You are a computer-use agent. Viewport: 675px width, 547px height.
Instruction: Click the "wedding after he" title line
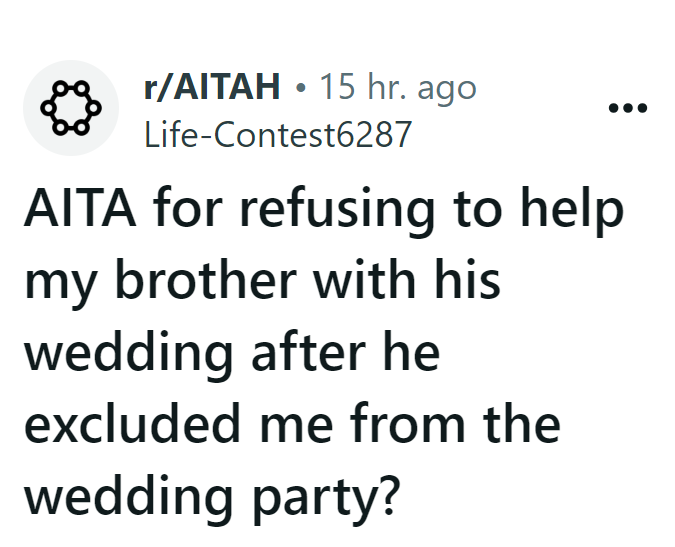pyautogui.click(x=232, y=354)
